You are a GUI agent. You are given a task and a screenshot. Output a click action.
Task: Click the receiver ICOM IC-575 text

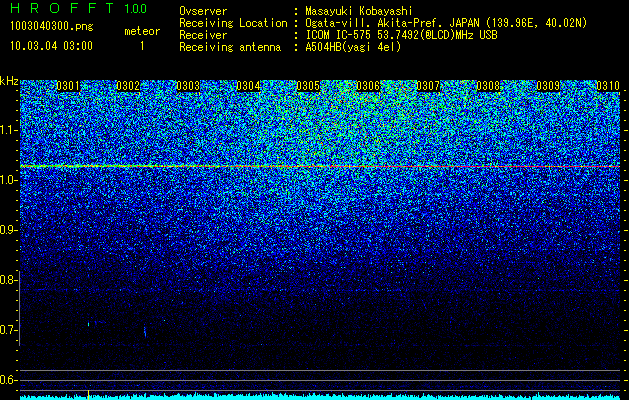pos(339,35)
